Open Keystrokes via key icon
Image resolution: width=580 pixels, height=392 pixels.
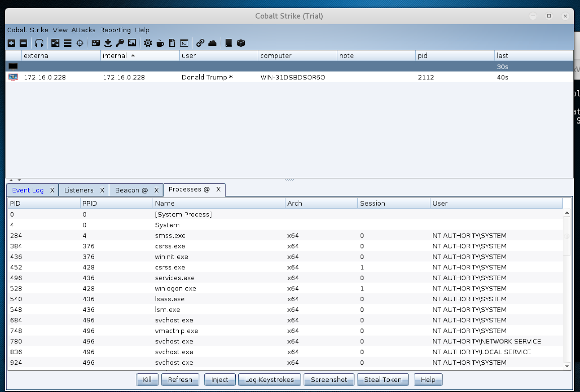[x=120, y=43]
